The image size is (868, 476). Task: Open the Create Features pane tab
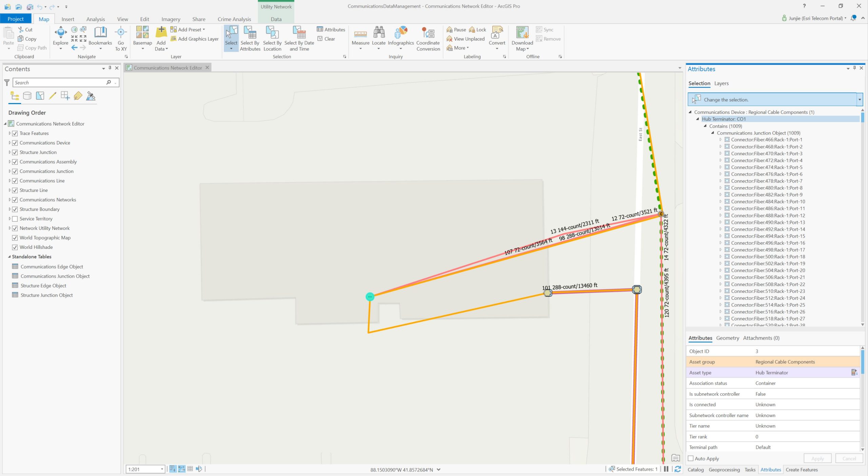802,470
